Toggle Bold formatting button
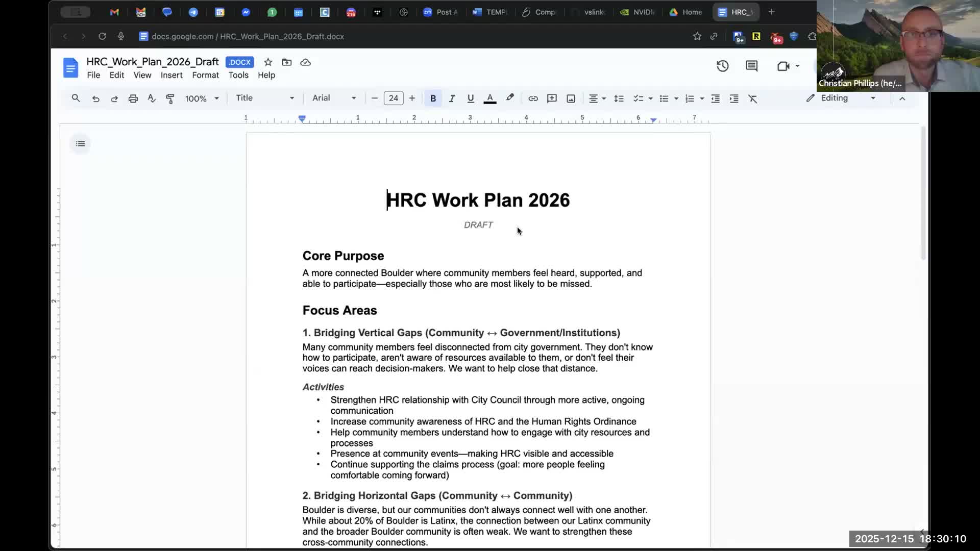The image size is (980, 551). click(x=433, y=98)
